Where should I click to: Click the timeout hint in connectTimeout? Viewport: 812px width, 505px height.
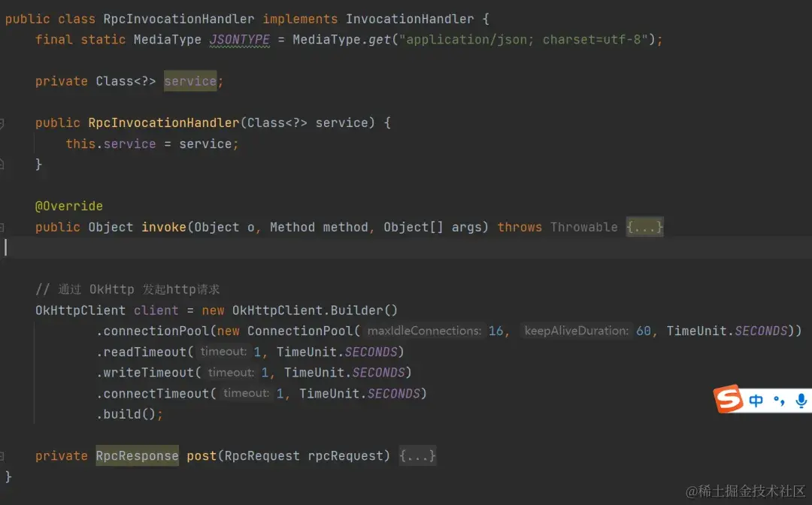(246, 393)
